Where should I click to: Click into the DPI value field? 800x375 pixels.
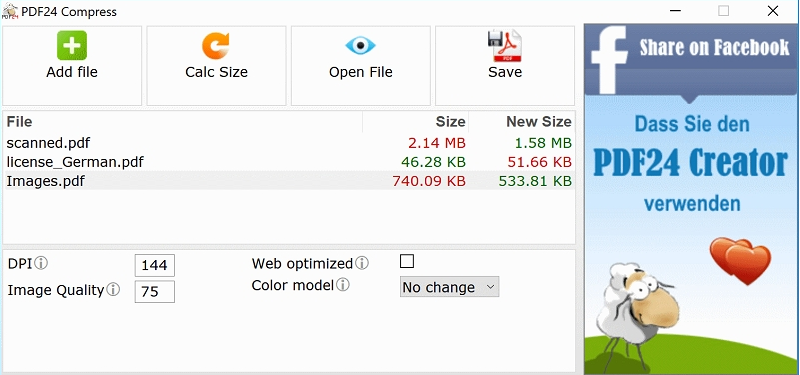(155, 265)
